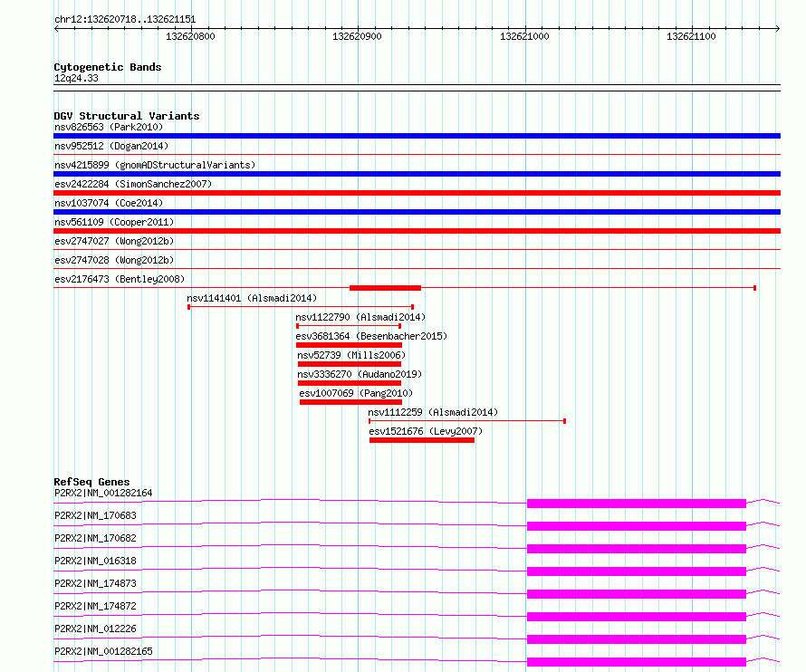806x672 pixels.
Task: Open esv1007069 (Pang2010) label
Action: point(356,393)
